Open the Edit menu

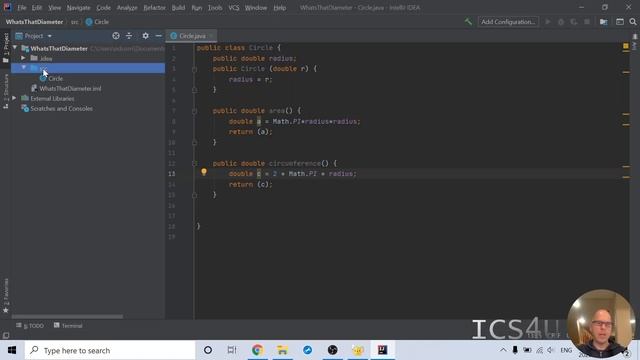pos(37,8)
